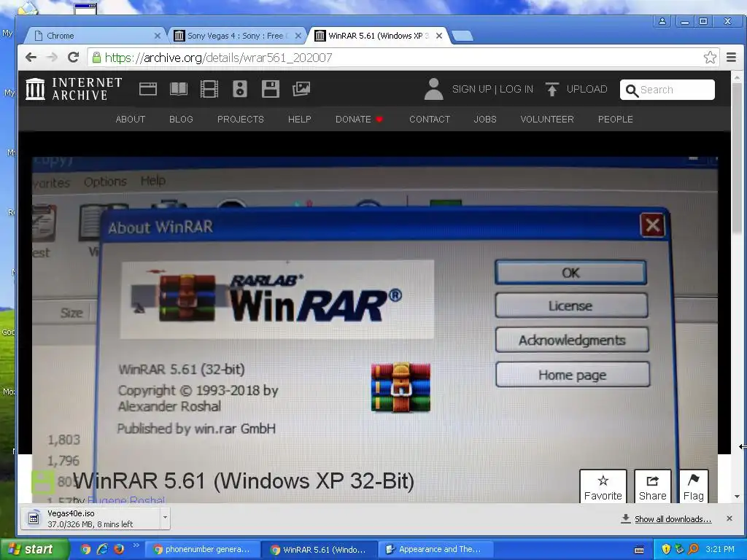Open the Web (Wayback) media icon

147,89
